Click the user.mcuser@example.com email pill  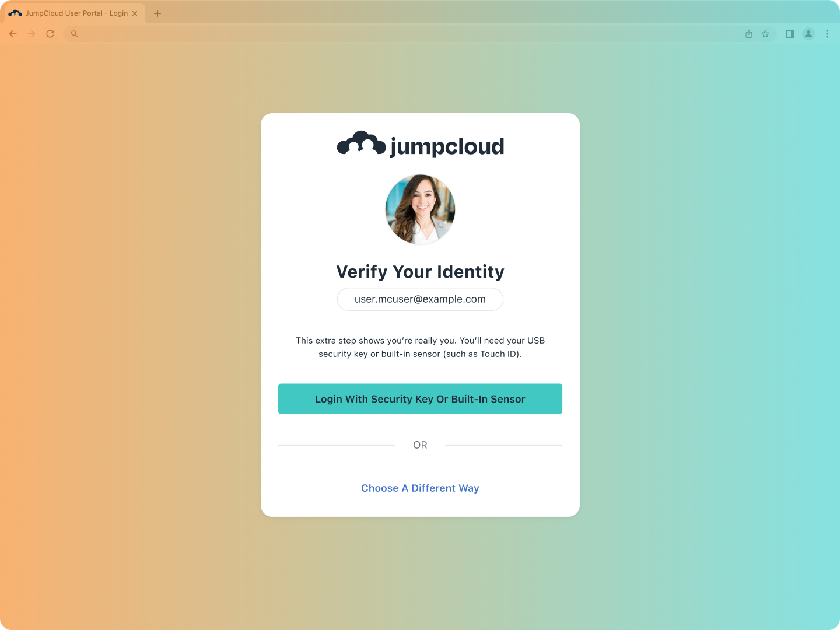pyautogui.click(x=420, y=299)
